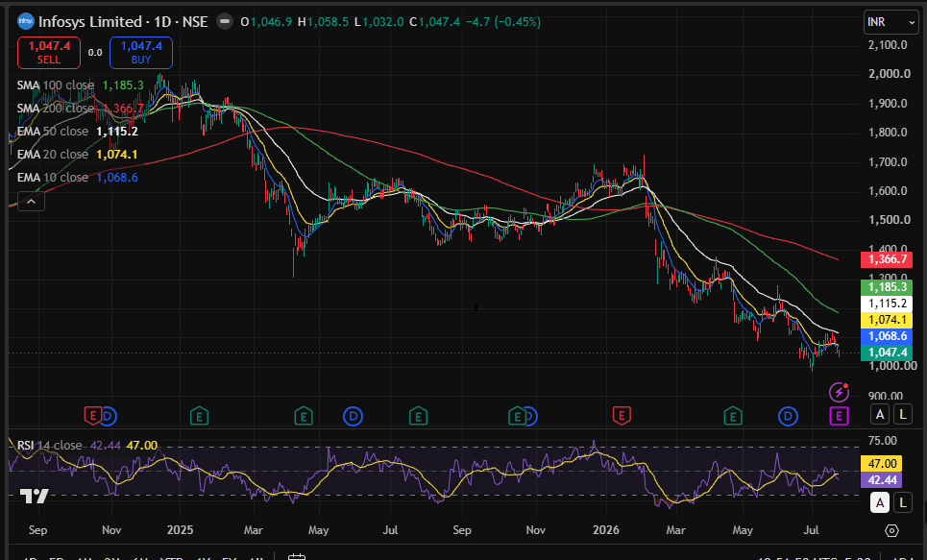This screenshot has width=927, height=560.
Task: Open the red earnings marker near October 2024
Action: 93,416
